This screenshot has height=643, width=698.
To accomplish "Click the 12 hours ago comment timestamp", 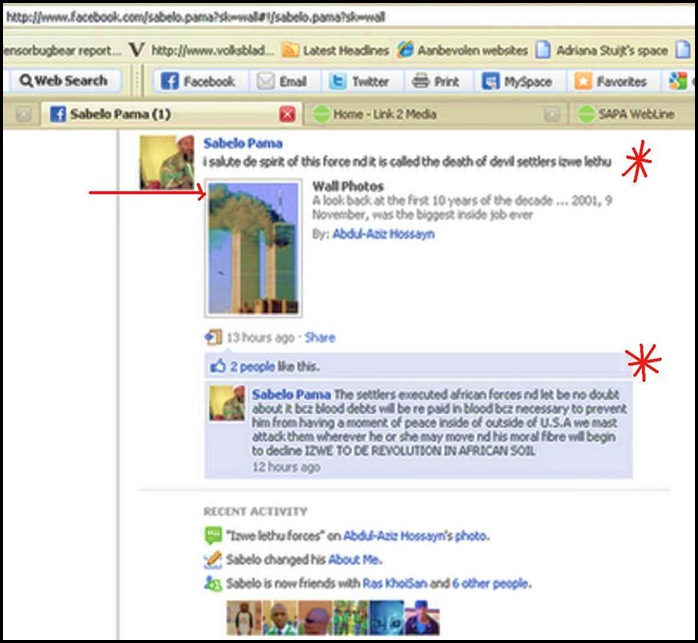I will [x=286, y=467].
